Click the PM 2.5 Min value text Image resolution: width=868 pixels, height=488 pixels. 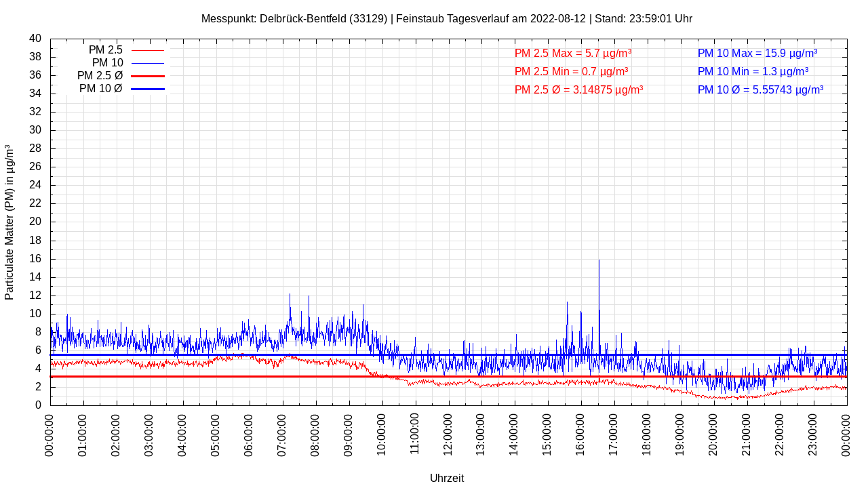571,71
